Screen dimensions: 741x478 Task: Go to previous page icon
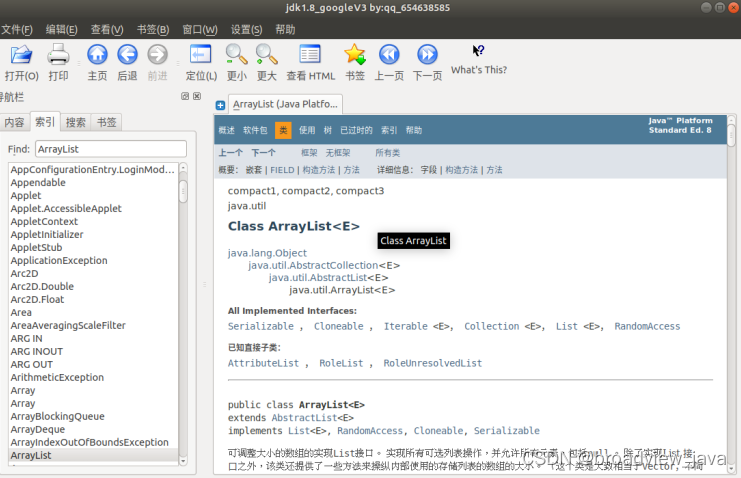[389, 54]
